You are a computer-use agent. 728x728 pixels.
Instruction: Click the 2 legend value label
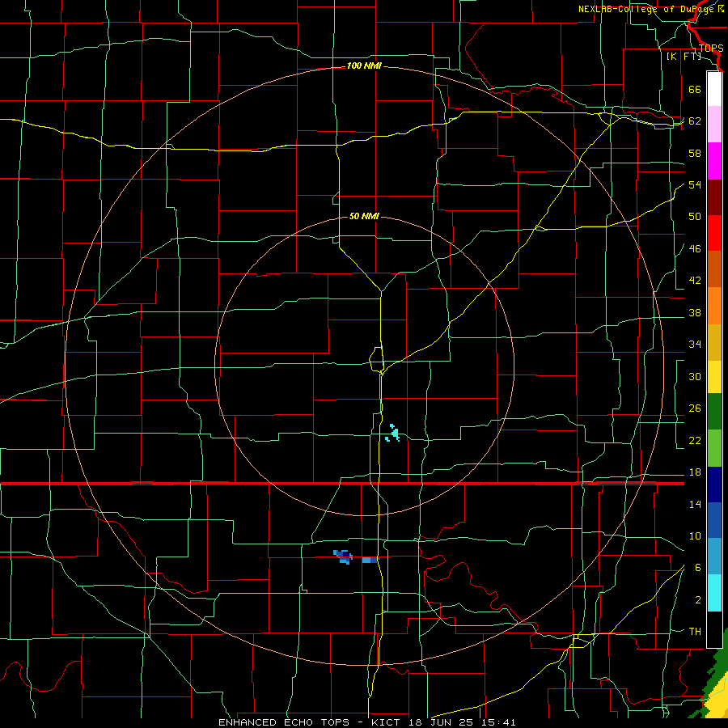pos(698,599)
